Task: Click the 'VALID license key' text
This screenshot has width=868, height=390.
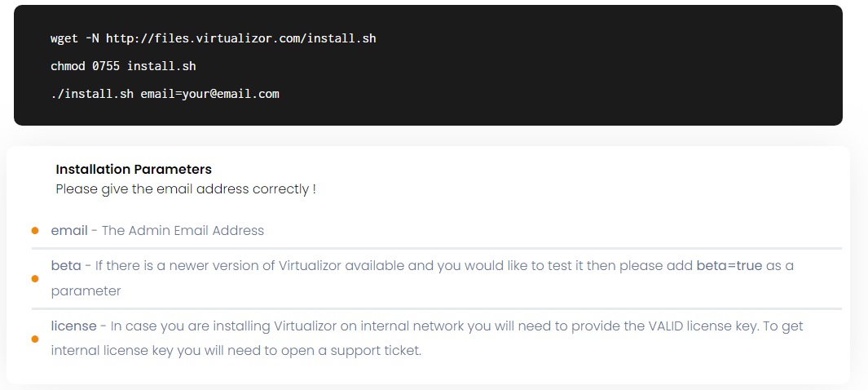Action: (x=702, y=326)
